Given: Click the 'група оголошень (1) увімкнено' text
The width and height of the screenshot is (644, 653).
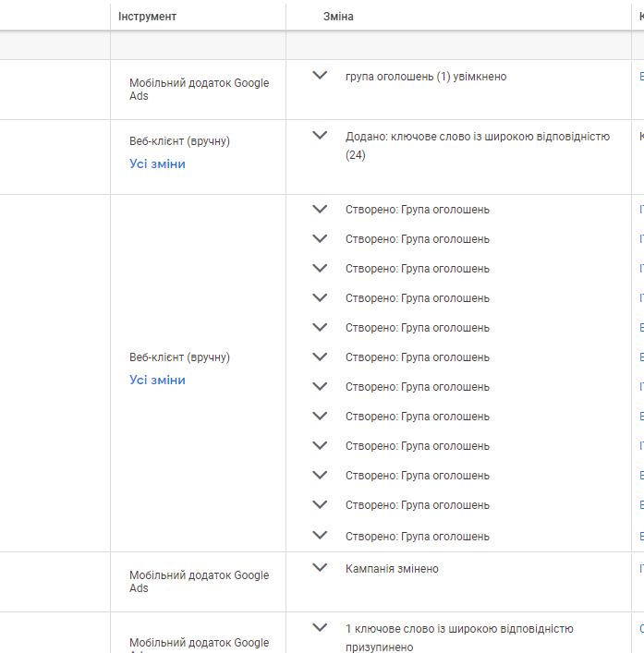Looking at the screenshot, I should click(x=426, y=77).
